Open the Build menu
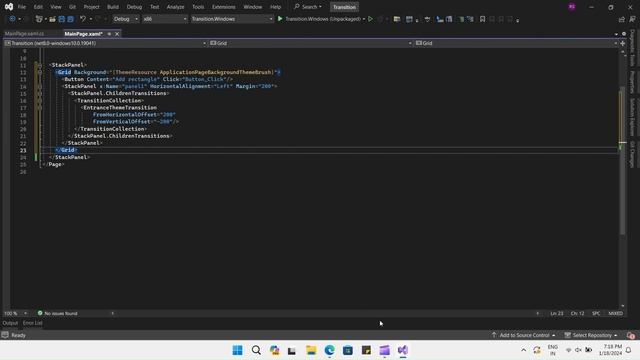The height and width of the screenshot is (360, 640). point(113,7)
